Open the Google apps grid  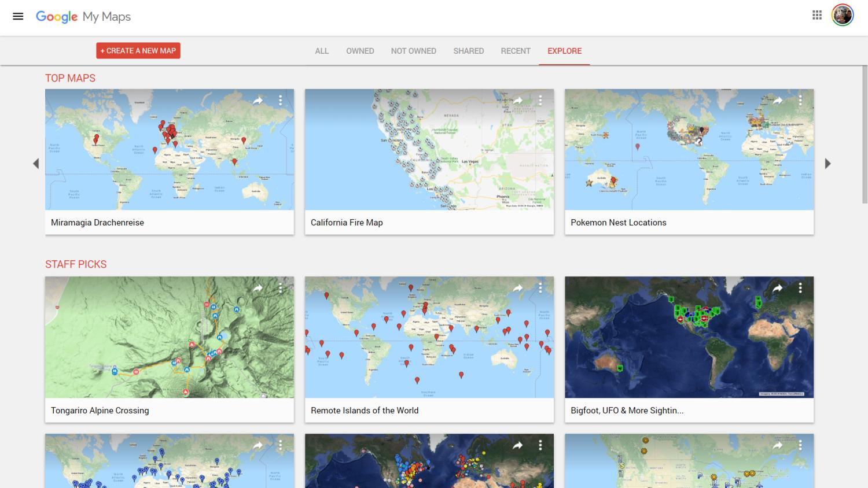[x=816, y=16]
